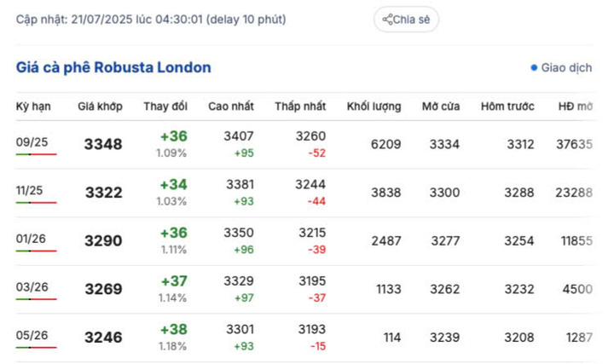Select the Thấp nhất column header

pos(300,107)
